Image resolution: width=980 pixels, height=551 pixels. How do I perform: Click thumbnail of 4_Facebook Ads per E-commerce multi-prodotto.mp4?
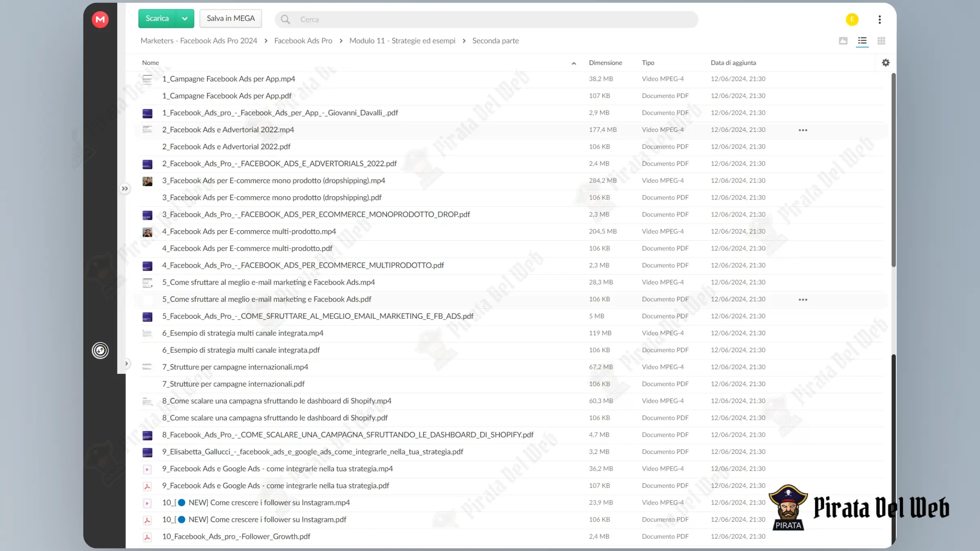click(147, 232)
